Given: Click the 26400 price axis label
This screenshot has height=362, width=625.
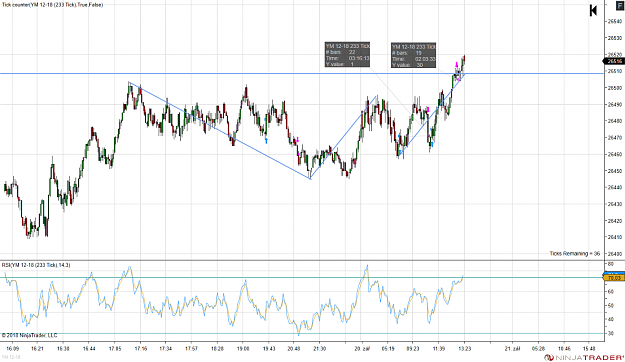Looking at the screenshot, I should point(614,254).
